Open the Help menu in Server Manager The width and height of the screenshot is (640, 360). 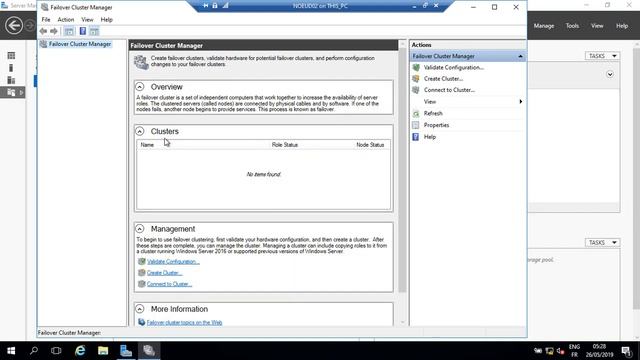point(622,26)
